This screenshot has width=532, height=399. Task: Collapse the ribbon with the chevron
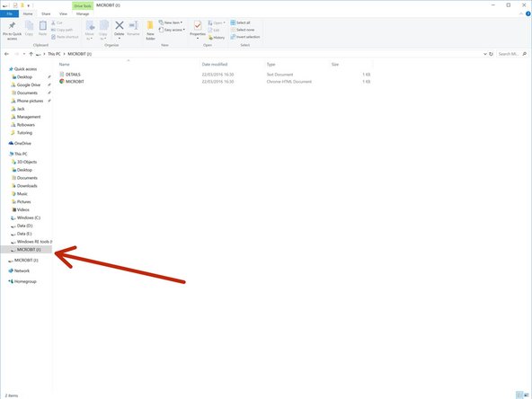tap(521, 13)
